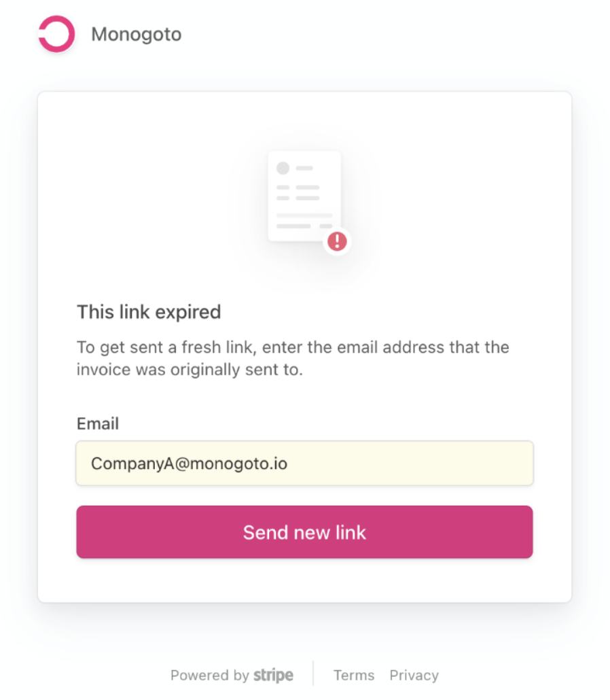Open the Privacy link
The width and height of the screenshot is (610, 700).
pyautogui.click(x=414, y=676)
